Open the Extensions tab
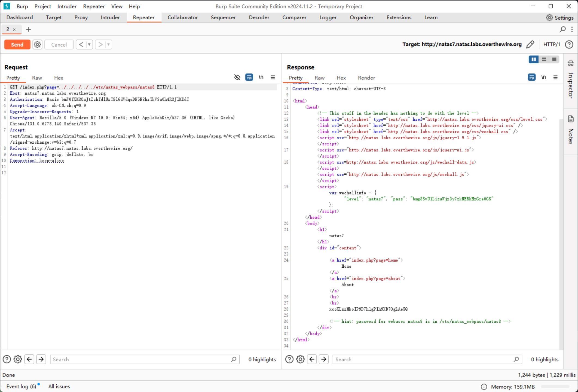The height and width of the screenshot is (392, 578). tap(399, 17)
